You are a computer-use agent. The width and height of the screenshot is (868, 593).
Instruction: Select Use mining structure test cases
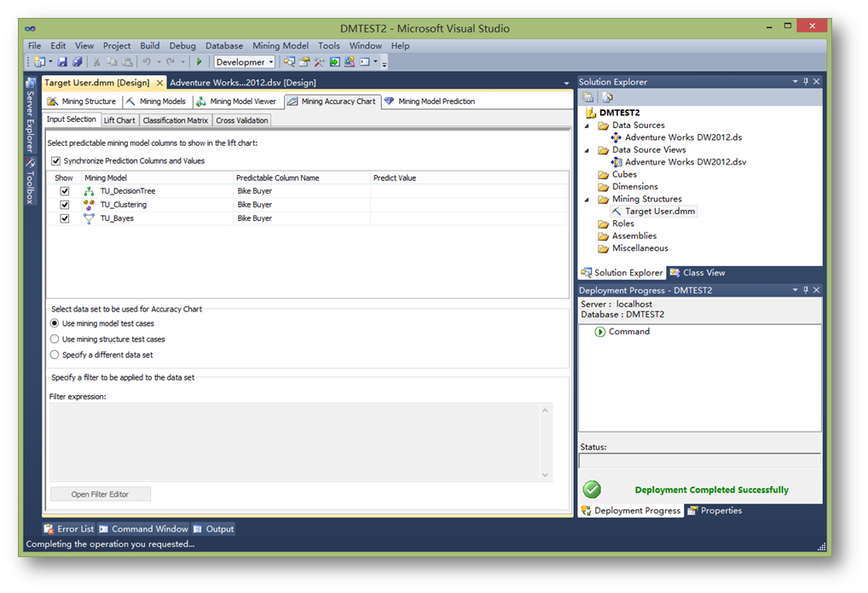pyautogui.click(x=55, y=340)
